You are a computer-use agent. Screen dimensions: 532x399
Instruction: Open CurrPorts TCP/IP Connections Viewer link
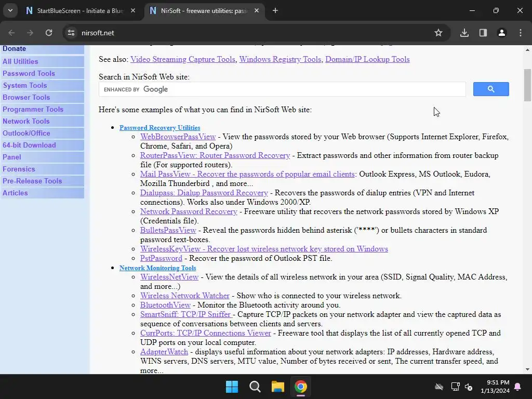coord(206,333)
